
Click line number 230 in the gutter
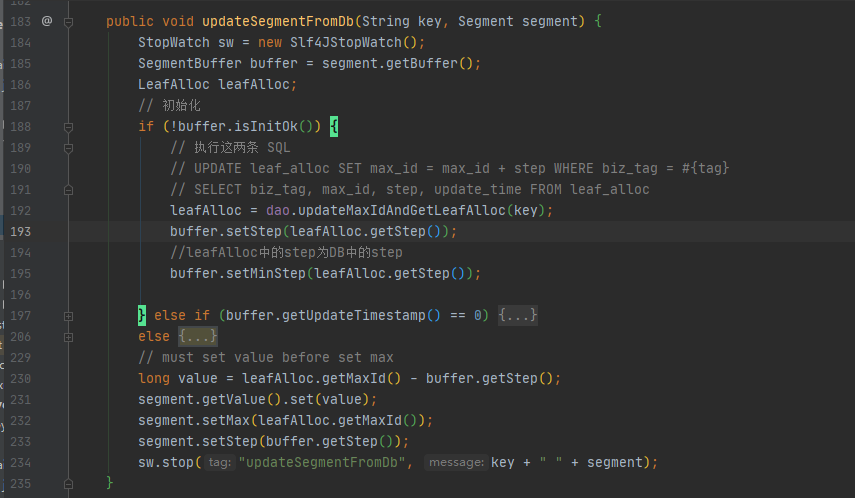pos(22,379)
